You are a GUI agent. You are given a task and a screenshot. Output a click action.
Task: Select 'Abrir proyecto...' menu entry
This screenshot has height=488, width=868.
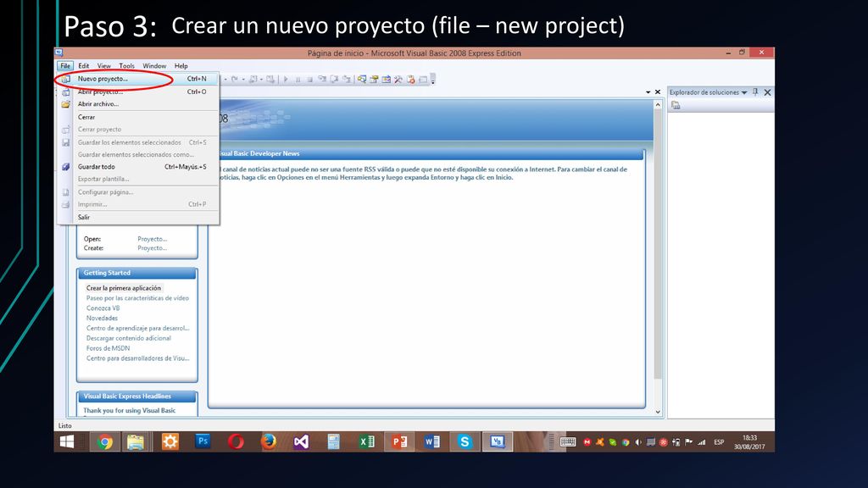[137, 91]
